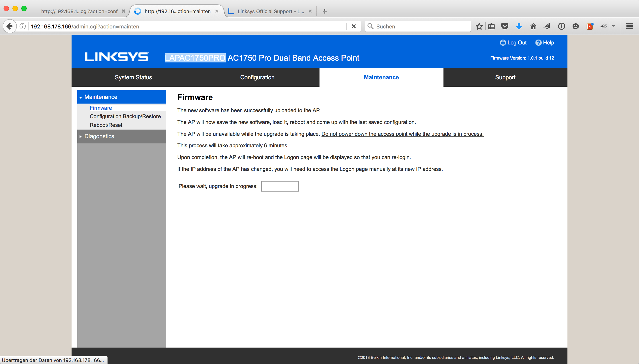Click the green macOS fullscreen button
The image size is (639, 364).
[x=24, y=8]
